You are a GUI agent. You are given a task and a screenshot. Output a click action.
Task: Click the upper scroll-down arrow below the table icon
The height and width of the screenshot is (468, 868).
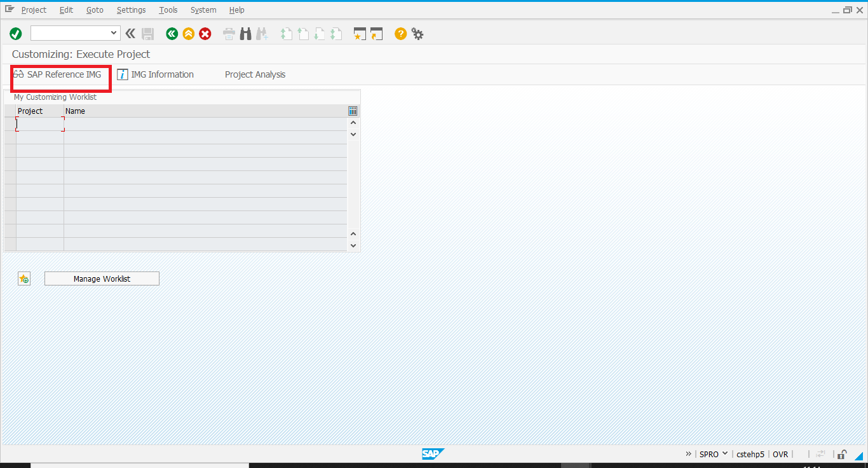pyautogui.click(x=353, y=134)
